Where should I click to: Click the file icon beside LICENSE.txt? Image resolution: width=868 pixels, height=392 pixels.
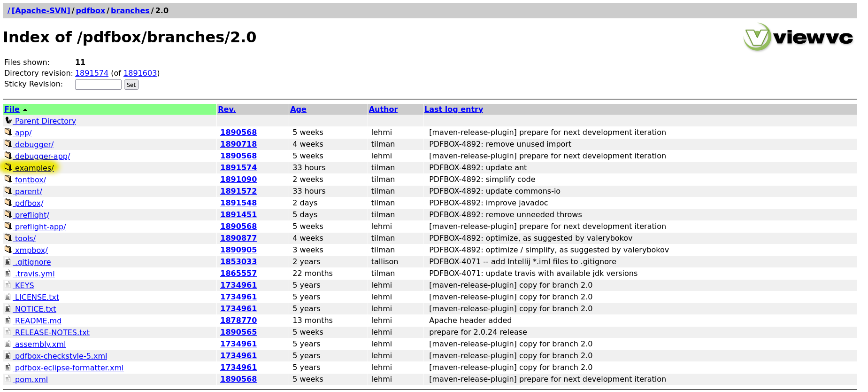tap(8, 297)
